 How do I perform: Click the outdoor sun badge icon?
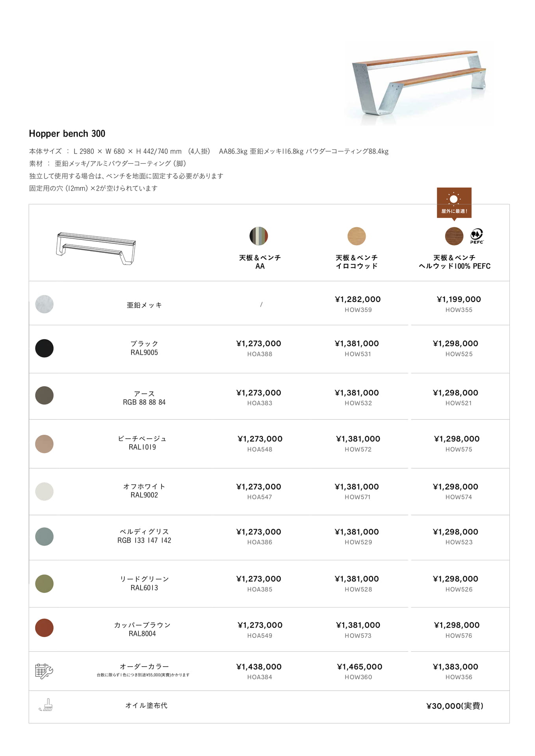[x=454, y=203]
